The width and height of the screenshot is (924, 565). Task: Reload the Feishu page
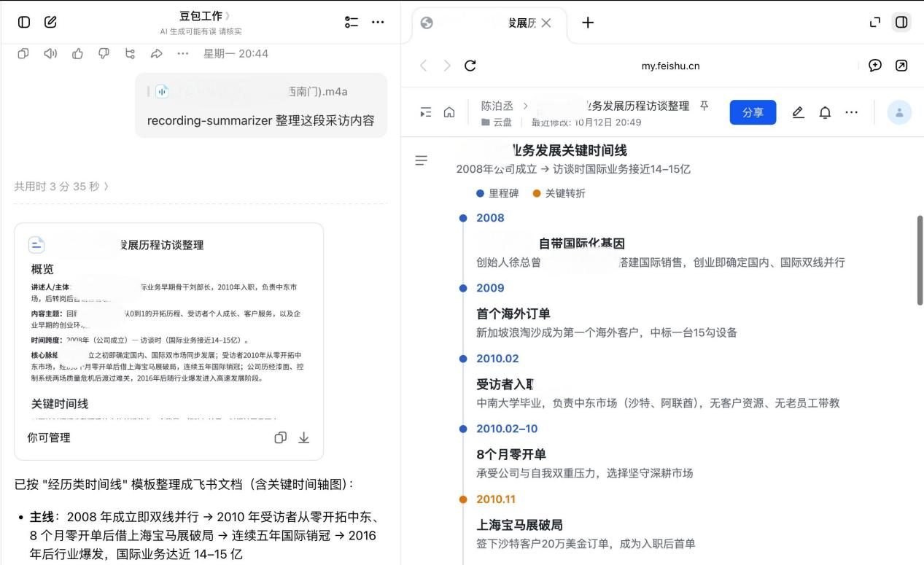[x=470, y=66]
